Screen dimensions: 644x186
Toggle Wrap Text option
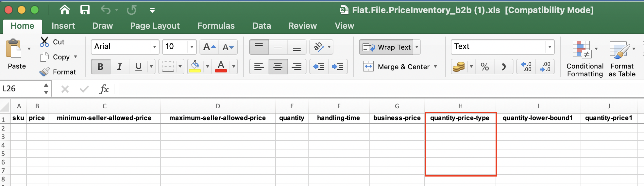tap(387, 47)
